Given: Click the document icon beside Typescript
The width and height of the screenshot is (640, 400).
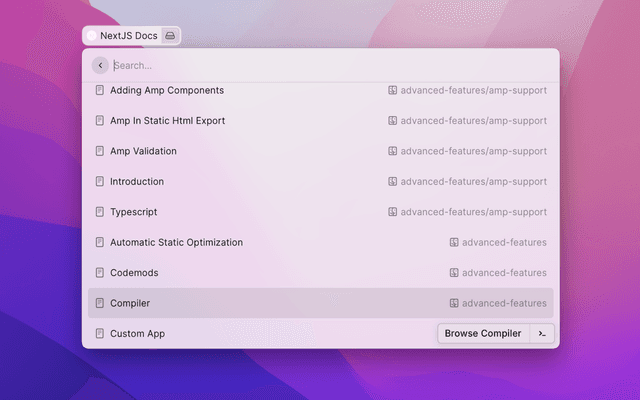Looking at the screenshot, I should click(99, 212).
